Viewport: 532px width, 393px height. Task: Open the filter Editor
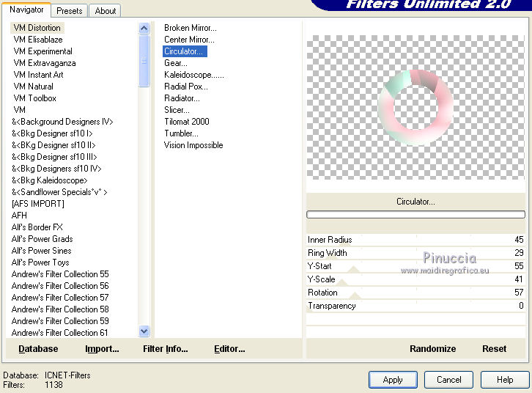[229, 349]
